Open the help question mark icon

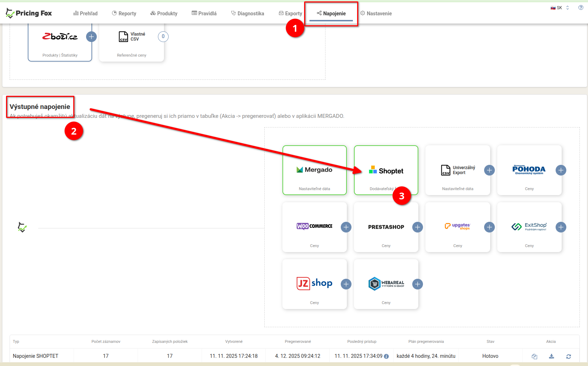581,7
